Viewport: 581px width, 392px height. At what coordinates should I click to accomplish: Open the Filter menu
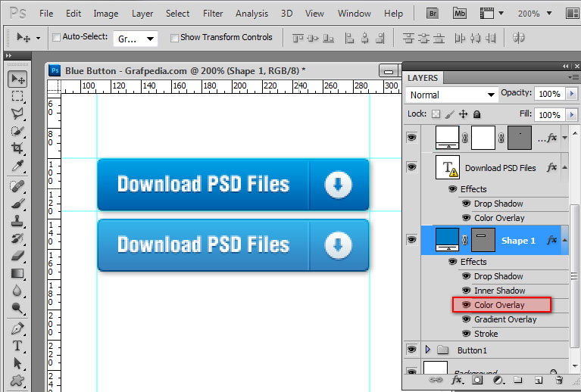(x=213, y=14)
